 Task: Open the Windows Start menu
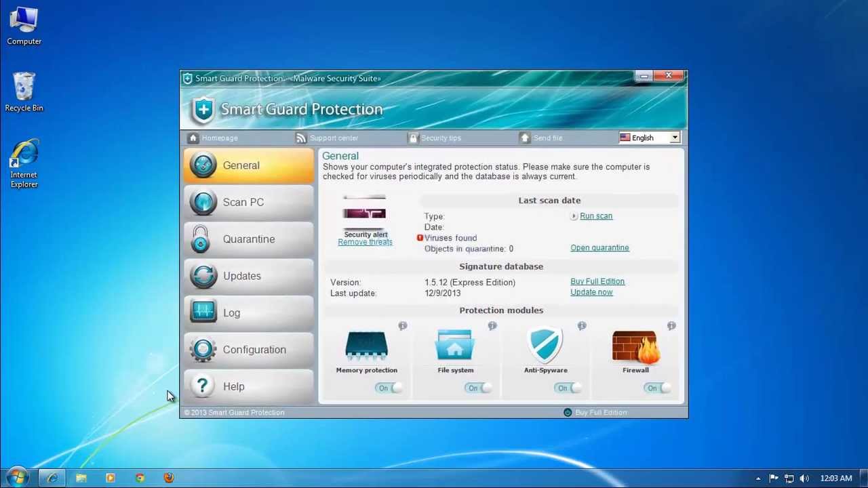[x=18, y=478]
